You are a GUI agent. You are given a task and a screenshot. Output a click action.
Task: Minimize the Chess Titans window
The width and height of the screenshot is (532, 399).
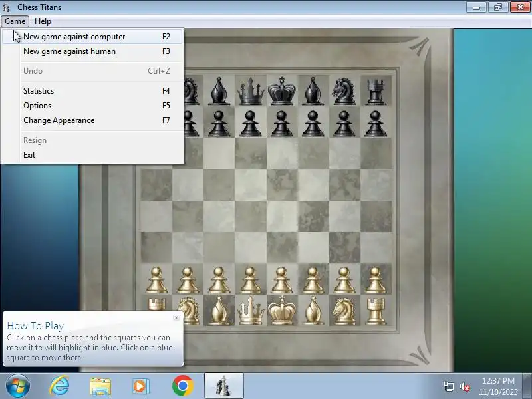pos(476,7)
